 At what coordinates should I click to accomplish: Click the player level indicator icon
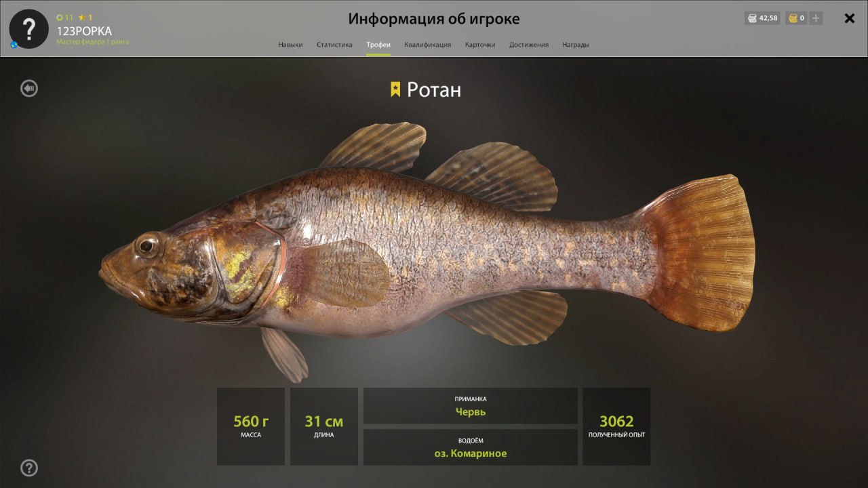(x=60, y=18)
